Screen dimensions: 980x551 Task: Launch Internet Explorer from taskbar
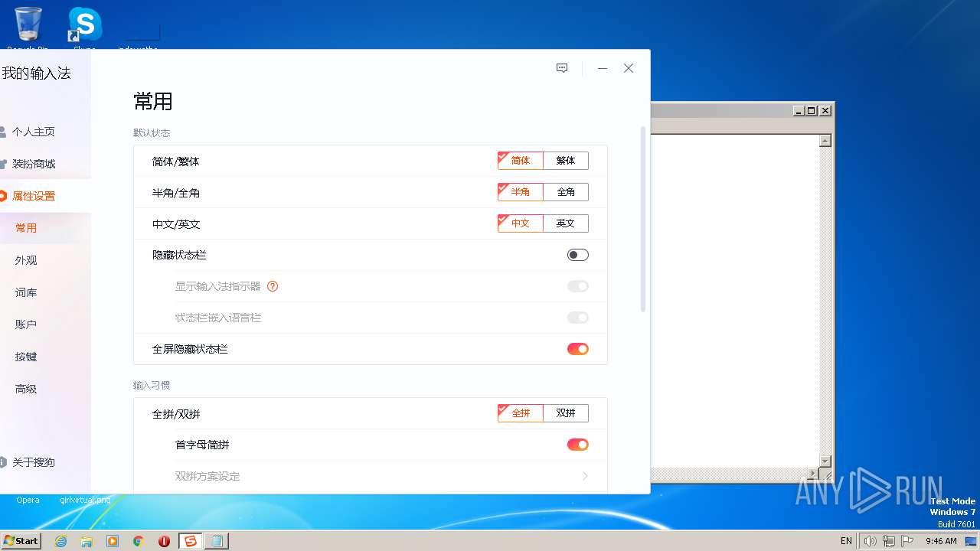[60, 541]
